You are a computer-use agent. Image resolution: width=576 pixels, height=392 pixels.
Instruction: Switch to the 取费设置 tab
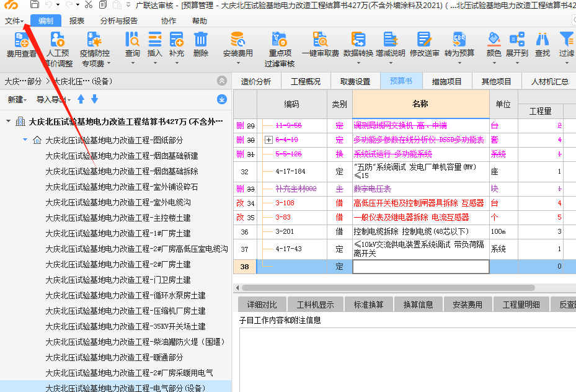point(355,81)
